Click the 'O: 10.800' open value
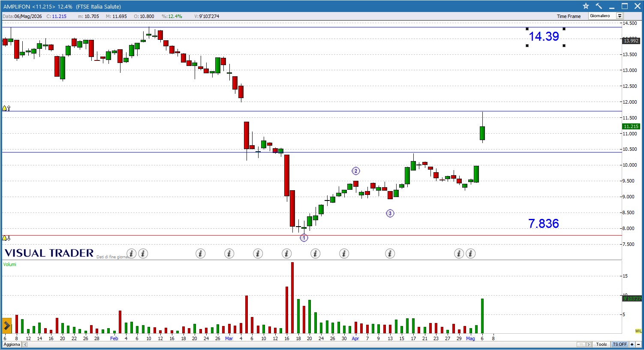The image size is (644, 350). 144,16
